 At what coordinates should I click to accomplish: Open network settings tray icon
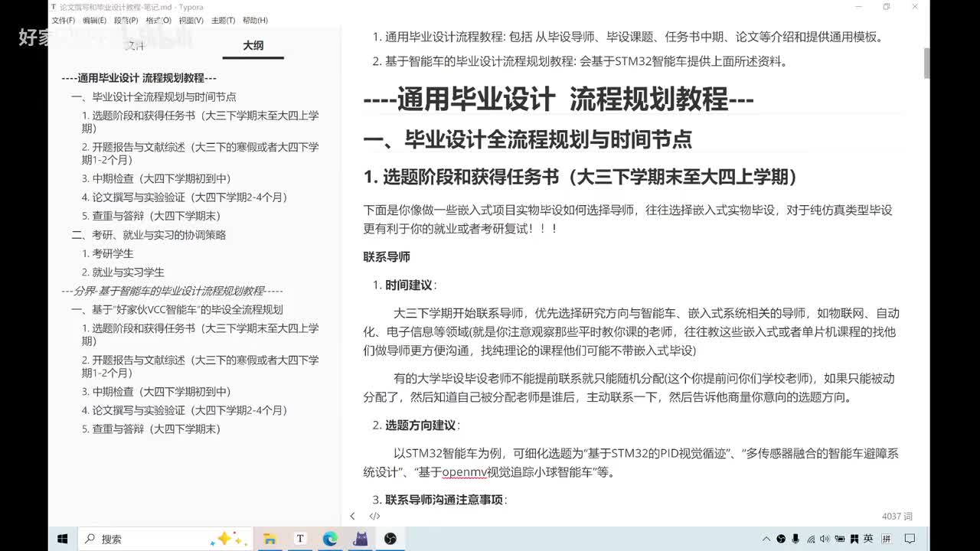[x=812, y=539]
